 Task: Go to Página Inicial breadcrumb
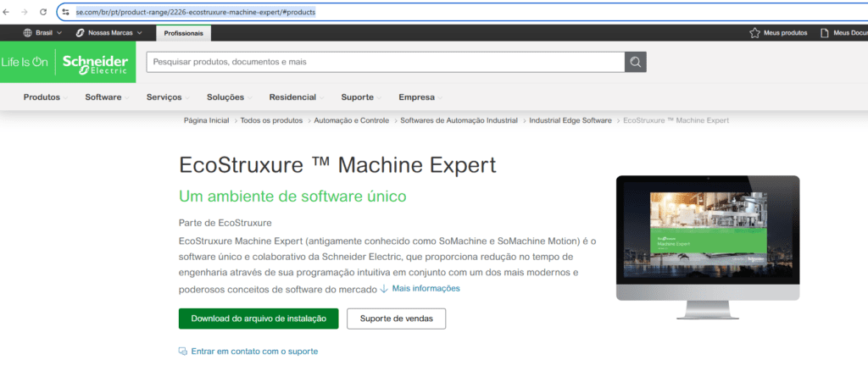pos(207,120)
